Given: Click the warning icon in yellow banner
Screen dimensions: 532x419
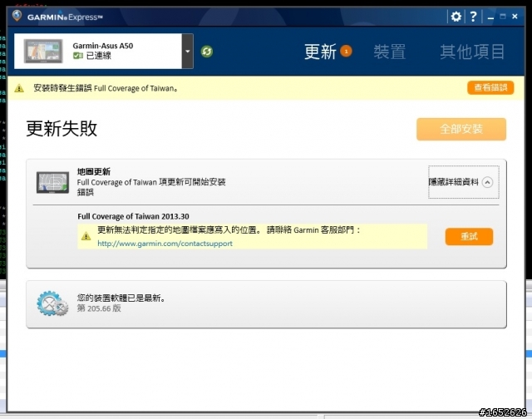Looking at the screenshot, I should tap(19, 88).
